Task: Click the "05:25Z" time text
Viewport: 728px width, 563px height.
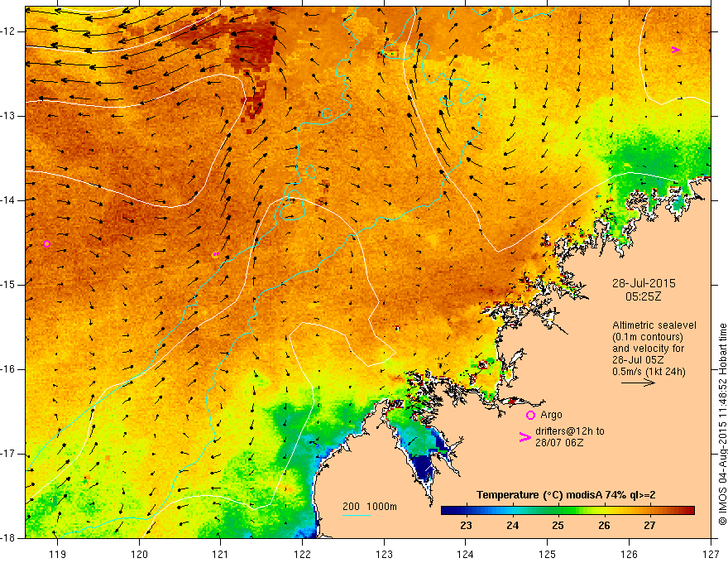Action: 643,296
